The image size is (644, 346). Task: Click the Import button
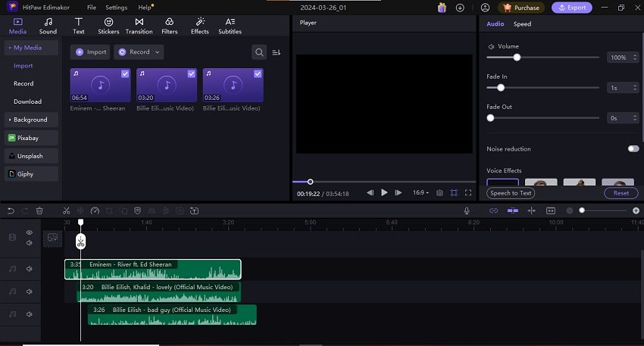pyautogui.click(x=90, y=52)
